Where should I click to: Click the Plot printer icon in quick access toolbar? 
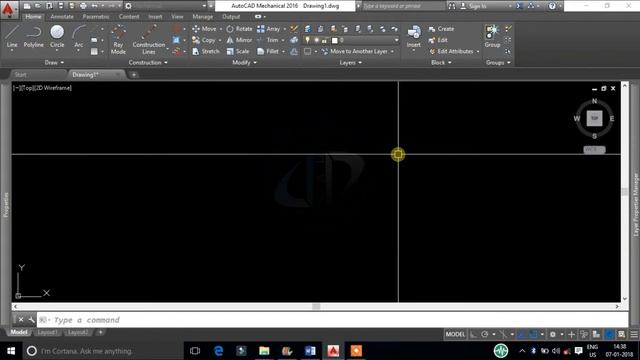(x=83, y=6)
